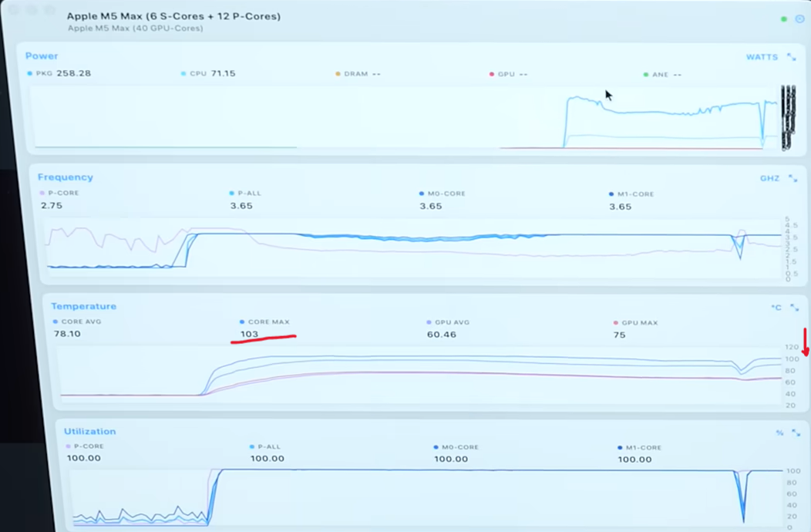Expand the Power panel with its arrows icon
Image resolution: width=811 pixels, height=532 pixels.
click(792, 57)
